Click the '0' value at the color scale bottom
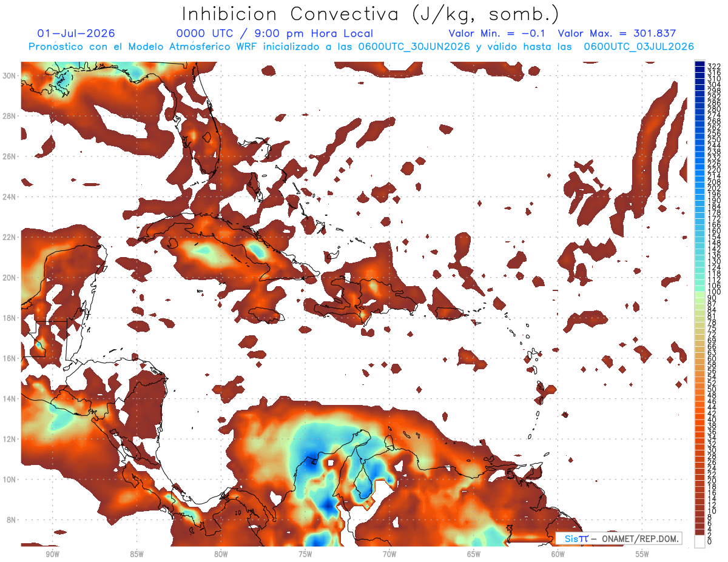Image resolution: width=728 pixels, height=562 pixels. tap(710, 541)
